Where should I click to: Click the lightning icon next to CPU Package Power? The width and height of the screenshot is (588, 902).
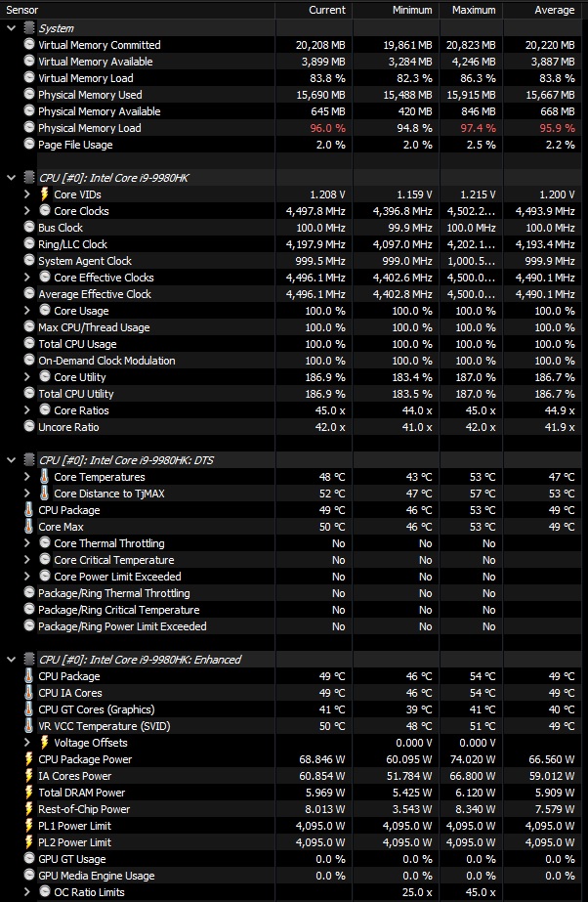[x=28, y=759]
